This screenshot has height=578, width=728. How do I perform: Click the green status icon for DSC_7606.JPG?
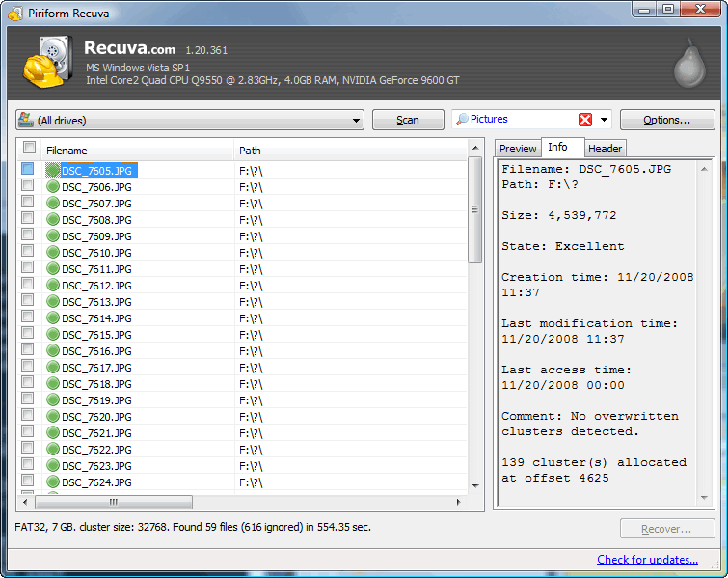pyautogui.click(x=53, y=187)
